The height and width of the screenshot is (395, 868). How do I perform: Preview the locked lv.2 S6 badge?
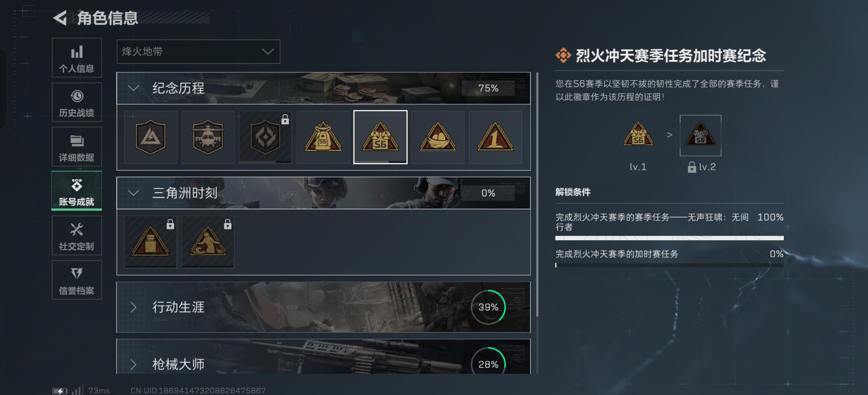tap(700, 136)
